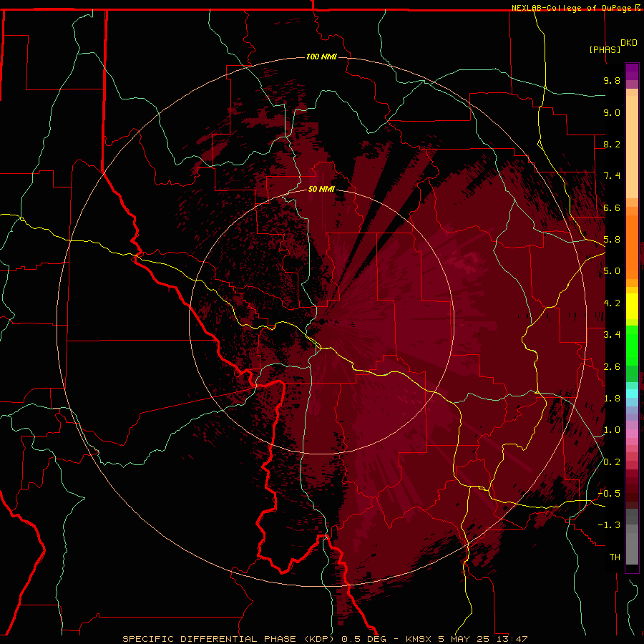
Task: Click the 5.0 scale value
Action: [x=612, y=271]
